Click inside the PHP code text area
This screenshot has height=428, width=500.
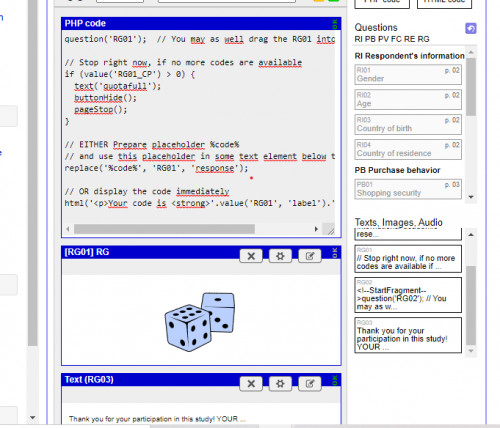tap(199, 127)
